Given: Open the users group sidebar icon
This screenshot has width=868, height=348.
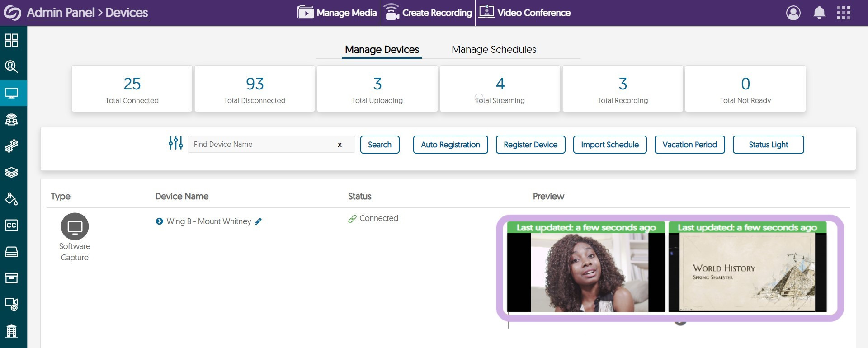Looking at the screenshot, I should pos(11,120).
